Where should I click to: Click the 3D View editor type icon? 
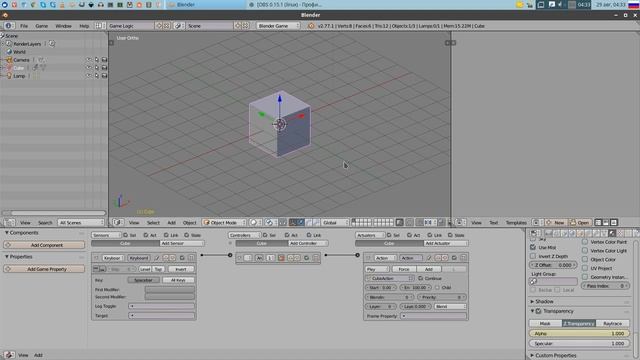click(118, 222)
